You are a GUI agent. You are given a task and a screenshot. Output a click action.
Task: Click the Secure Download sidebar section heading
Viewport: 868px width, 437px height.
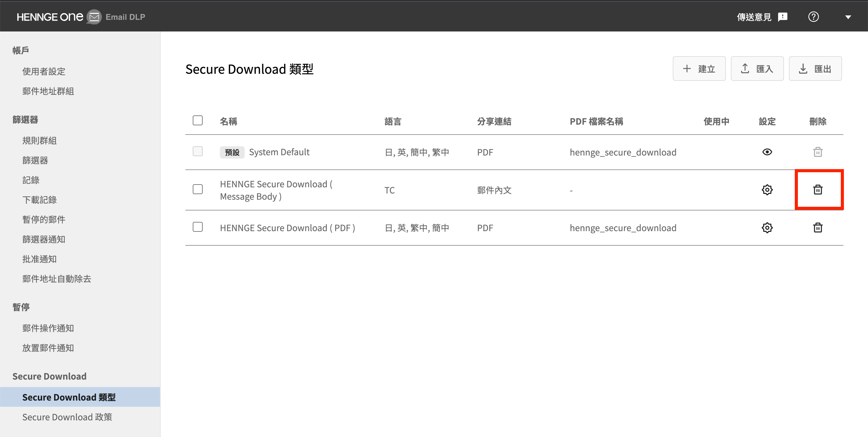(49, 376)
